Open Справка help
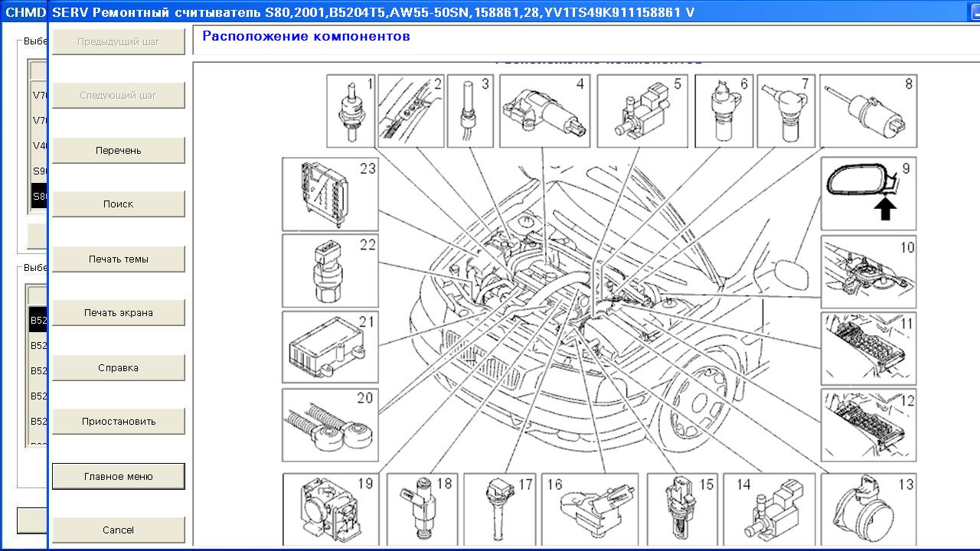Screen dimensions: 980x551 [x=119, y=368]
